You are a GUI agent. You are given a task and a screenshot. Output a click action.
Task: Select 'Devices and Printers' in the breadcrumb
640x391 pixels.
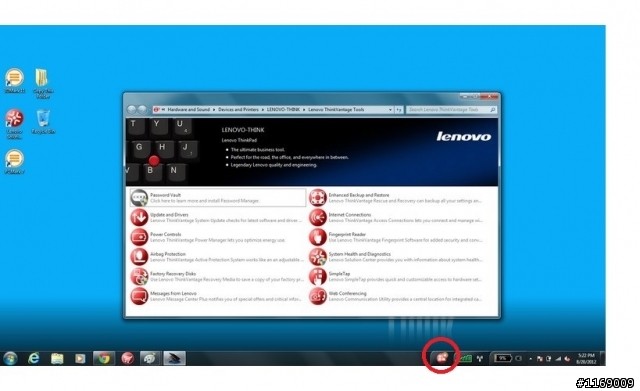[x=238, y=109]
